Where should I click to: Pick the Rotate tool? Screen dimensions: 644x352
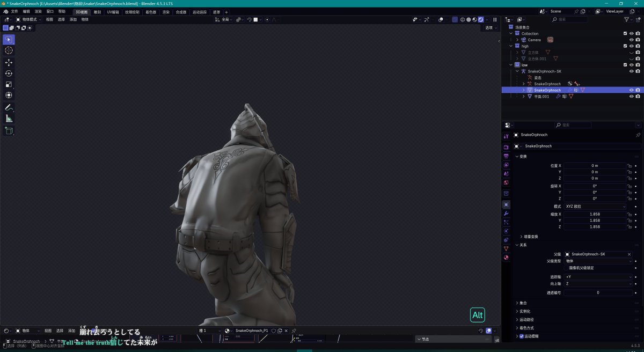click(9, 73)
